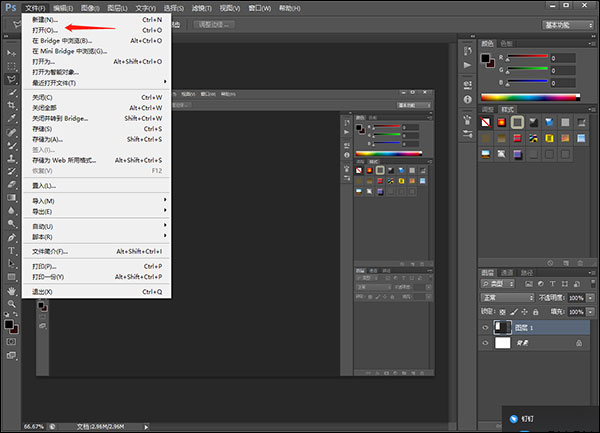This screenshot has width=600, height=433.
Task: Pick the Hand tool in the toolbox
Action: click(x=11, y=290)
